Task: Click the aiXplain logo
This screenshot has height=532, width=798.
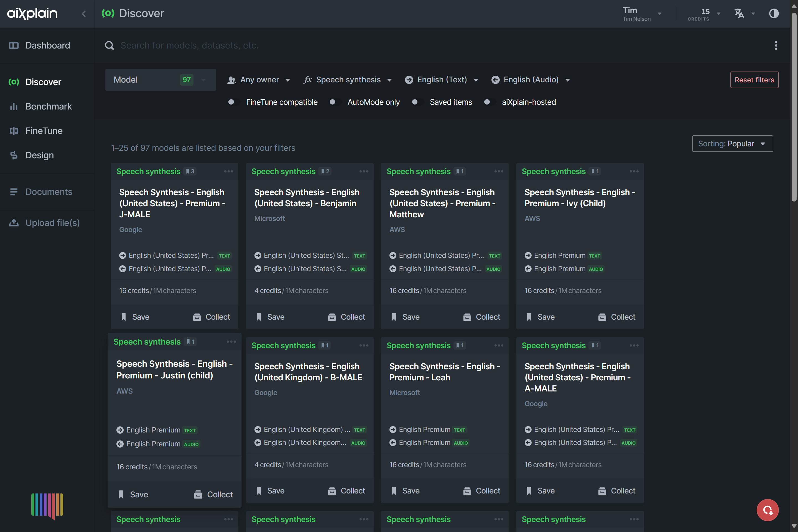Action: pyautogui.click(x=32, y=13)
